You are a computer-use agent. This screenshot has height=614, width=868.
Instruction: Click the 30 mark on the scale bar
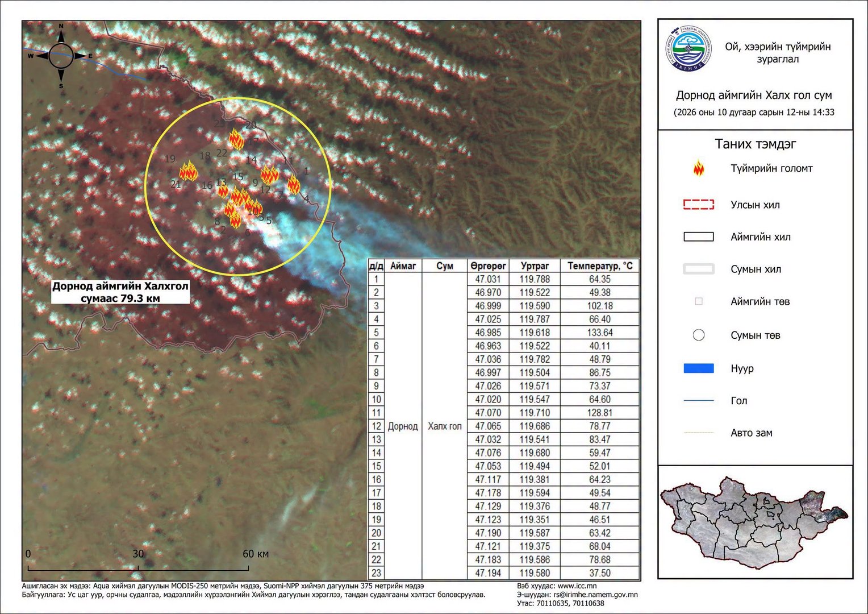point(138,554)
